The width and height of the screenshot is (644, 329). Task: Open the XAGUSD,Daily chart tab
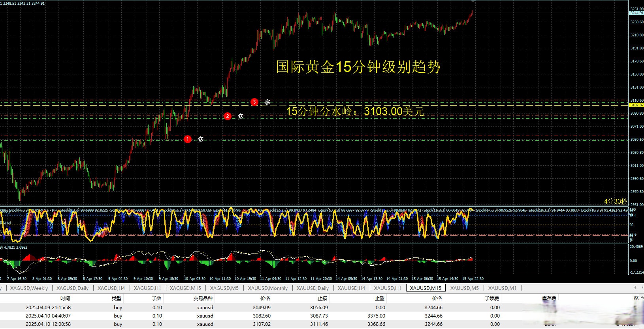(x=72, y=288)
